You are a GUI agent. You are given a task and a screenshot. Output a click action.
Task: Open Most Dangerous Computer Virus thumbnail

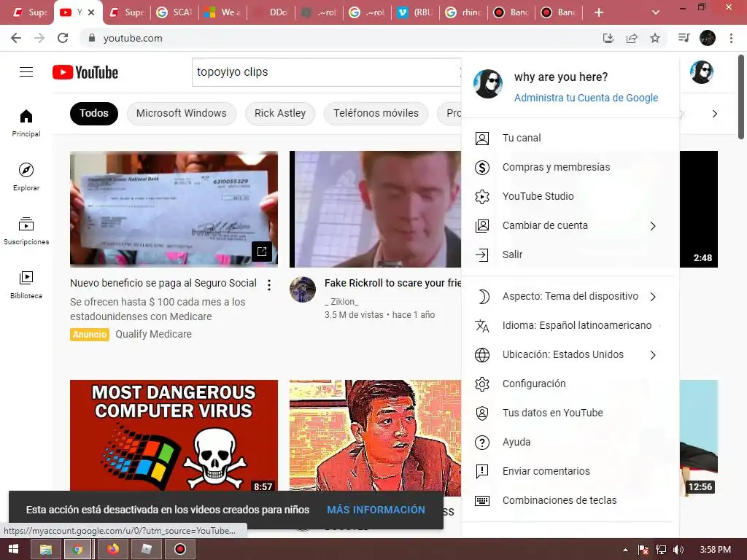[x=174, y=435]
